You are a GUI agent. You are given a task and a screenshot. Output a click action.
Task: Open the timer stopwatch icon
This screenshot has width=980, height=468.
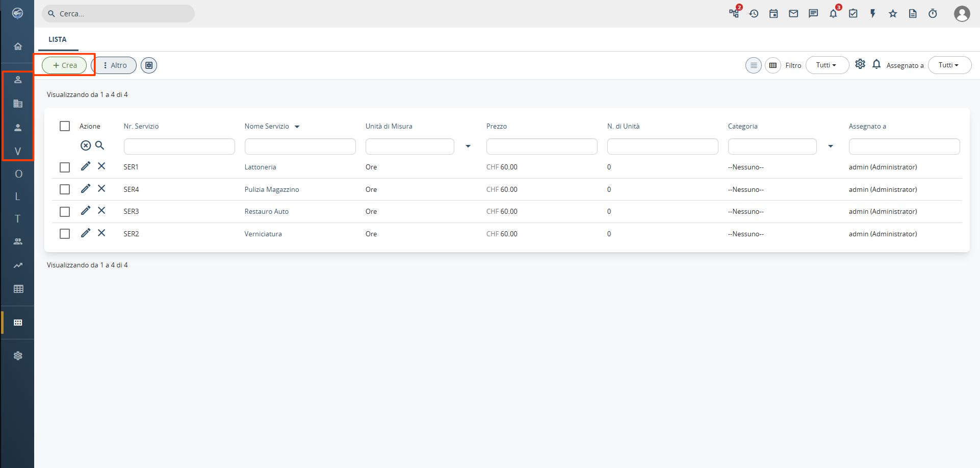(933, 14)
